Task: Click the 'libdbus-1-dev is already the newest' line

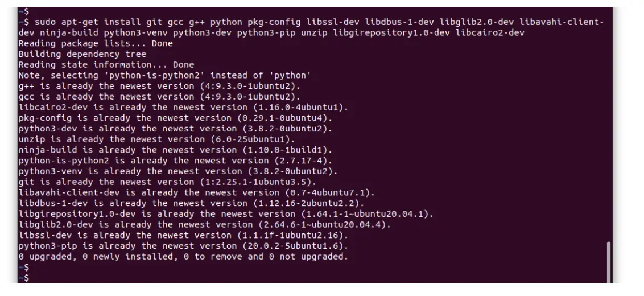Action: pyautogui.click(x=191, y=203)
